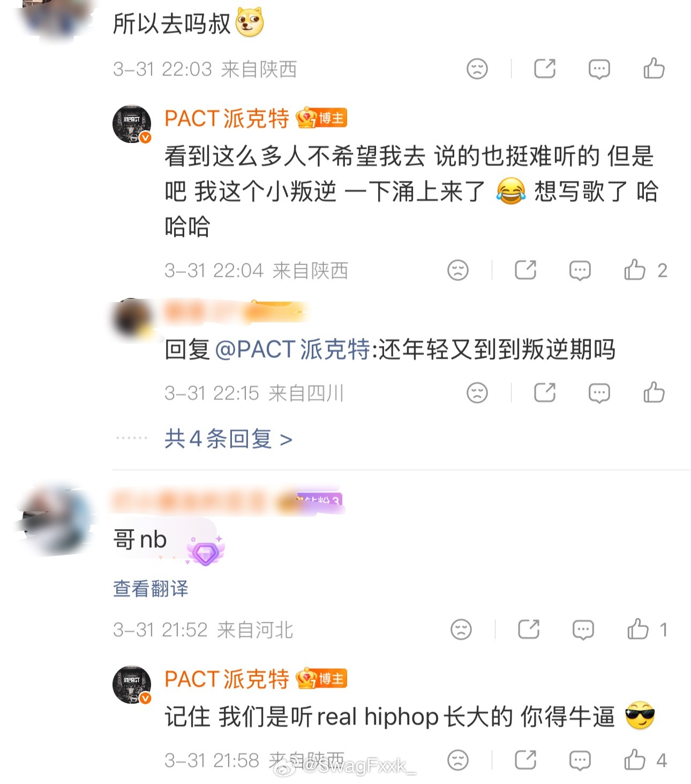This screenshot has width=691, height=784.
Task: Share the 21:52 哥nb comment
Action: click(x=529, y=629)
